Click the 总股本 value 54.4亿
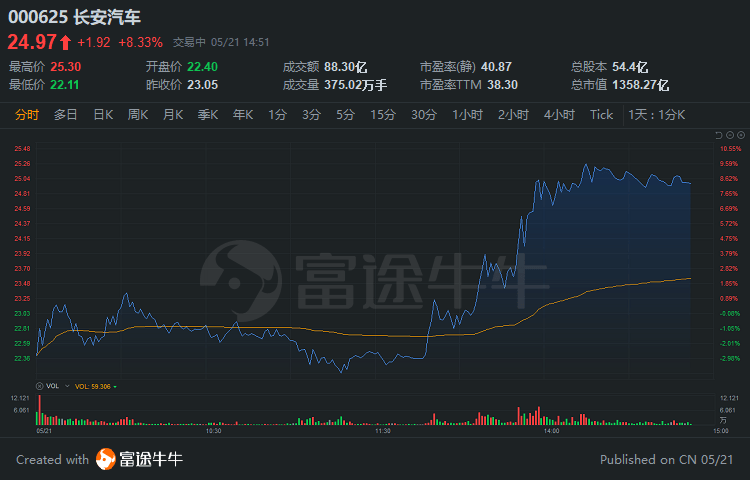The width and height of the screenshot is (750, 480). point(630,67)
